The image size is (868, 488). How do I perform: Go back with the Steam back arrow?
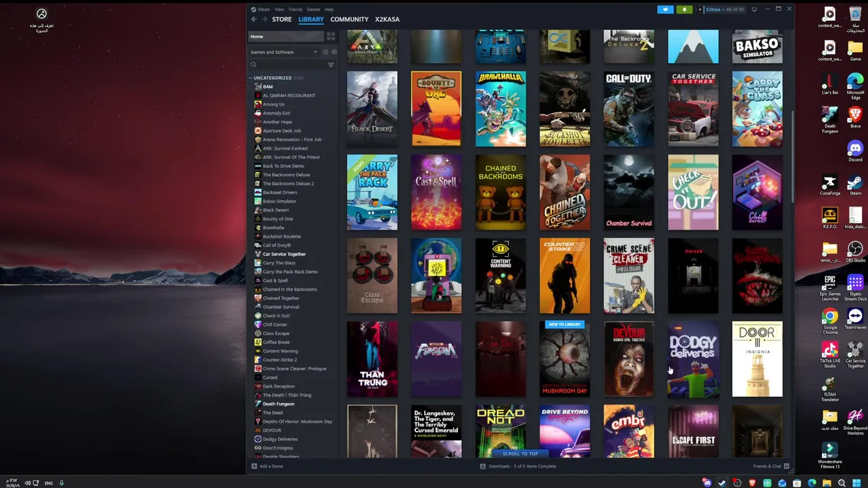253,20
